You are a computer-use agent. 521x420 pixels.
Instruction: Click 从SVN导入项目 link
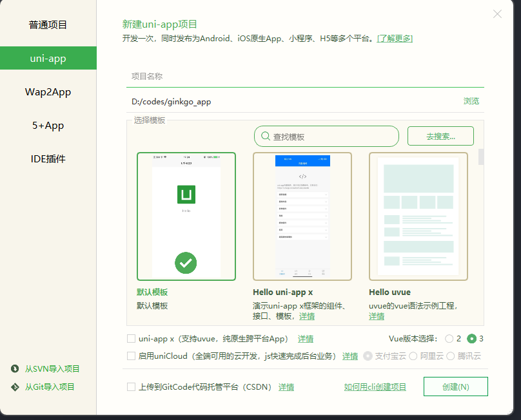coord(52,368)
